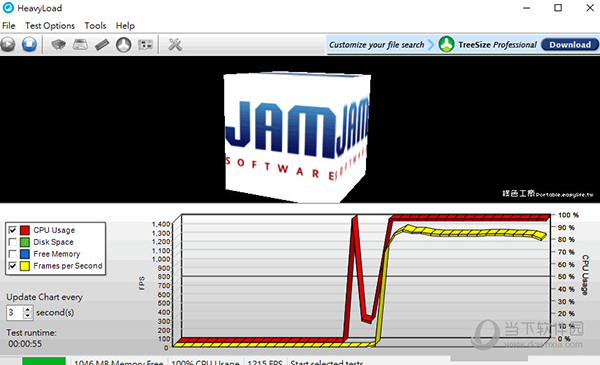Viewport: 600px width, 365px height.
Task: Open the task manager toolbar icon
Action: 145,45
